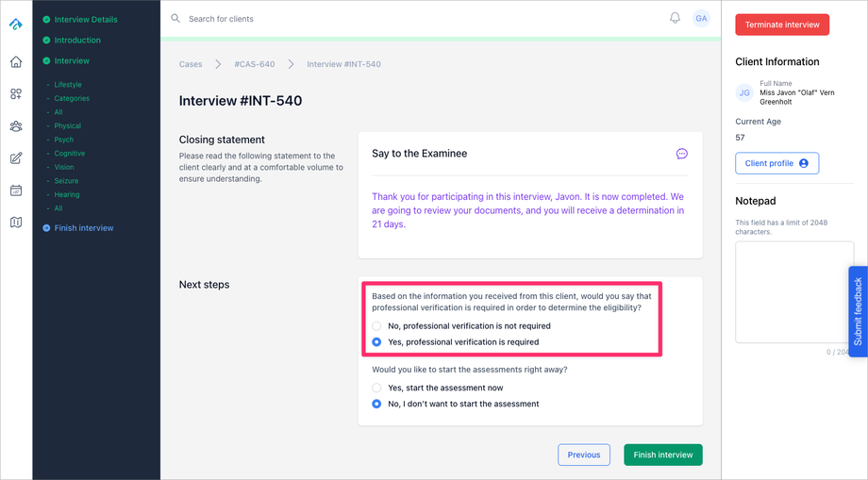Click the home icon in left rail
Viewport: 868px width, 480px height.
[x=16, y=62]
